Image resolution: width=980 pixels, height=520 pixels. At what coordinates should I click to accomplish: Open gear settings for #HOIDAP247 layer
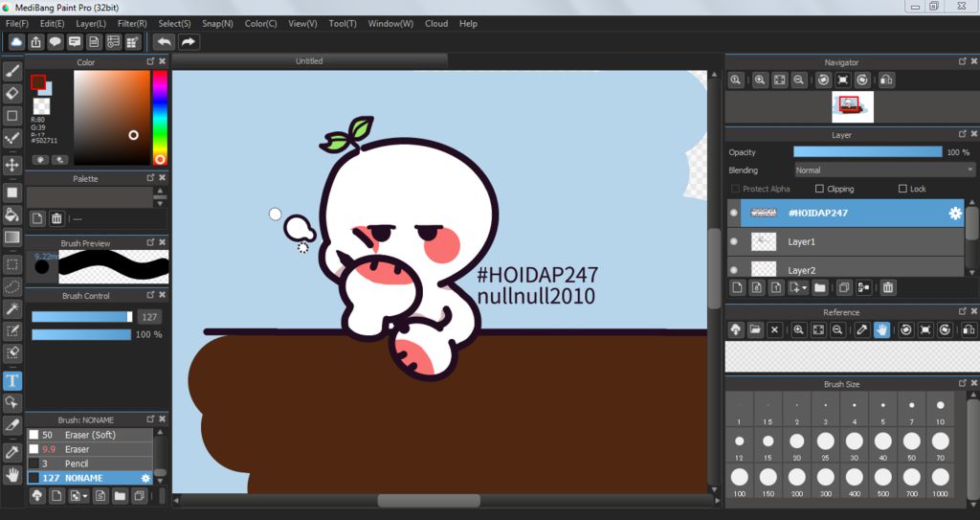(954, 213)
